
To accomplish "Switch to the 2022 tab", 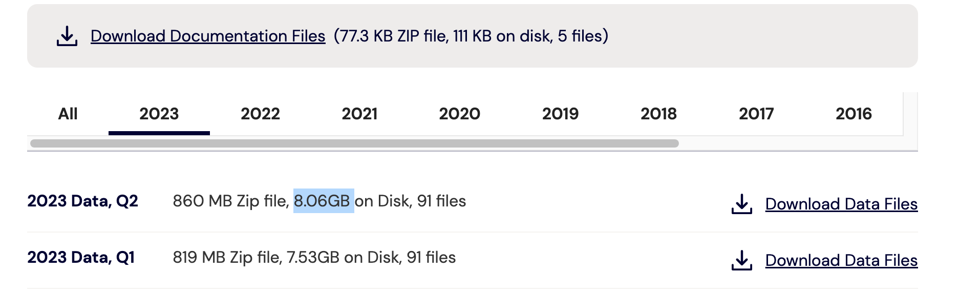I will 260,114.
